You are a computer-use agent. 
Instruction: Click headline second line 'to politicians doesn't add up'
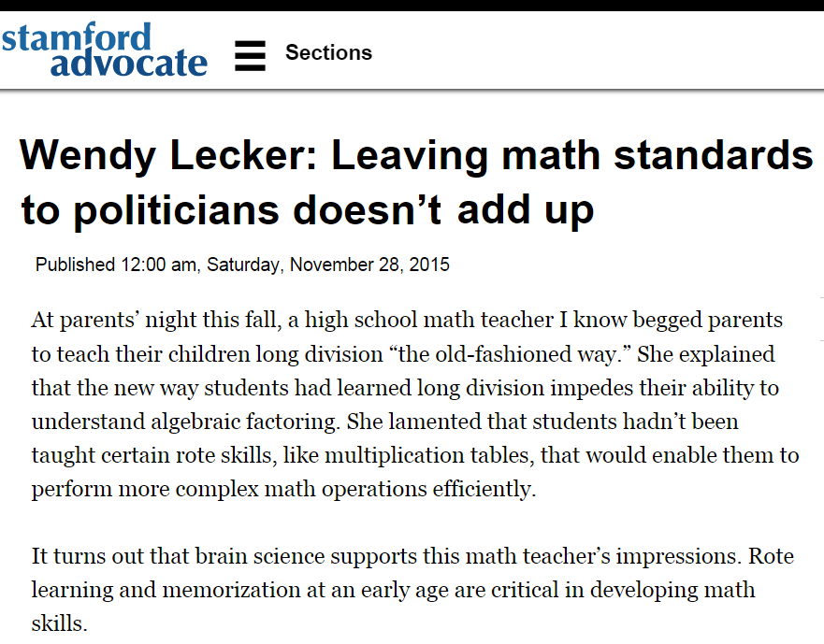pos(308,210)
